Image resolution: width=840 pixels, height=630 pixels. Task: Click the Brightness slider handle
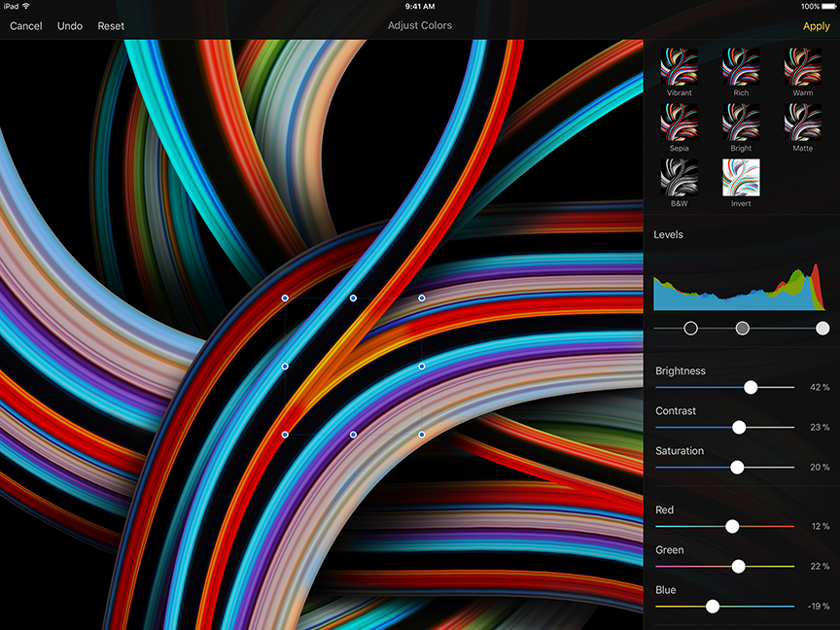point(751,387)
